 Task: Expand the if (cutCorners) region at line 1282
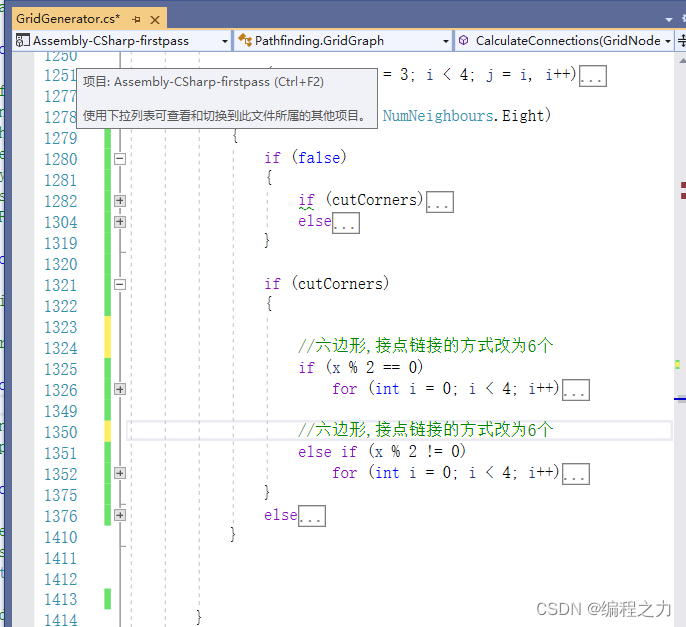tap(120, 201)
